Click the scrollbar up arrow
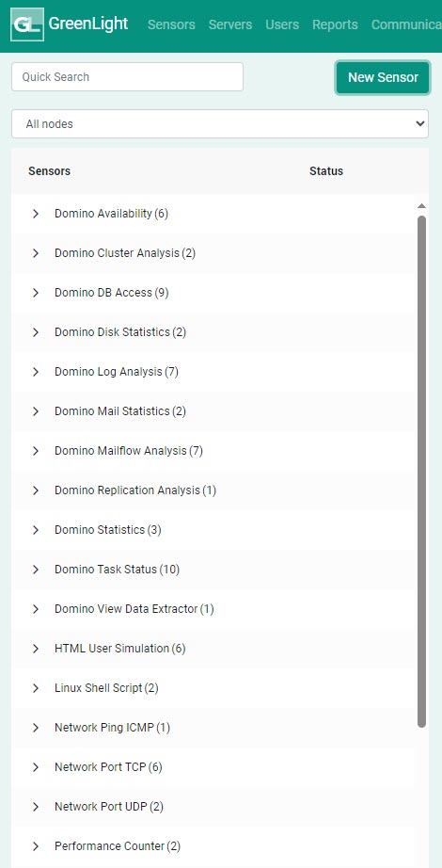Screen dimensions: 442x868 pyautogui.click(x=421, y=206)
